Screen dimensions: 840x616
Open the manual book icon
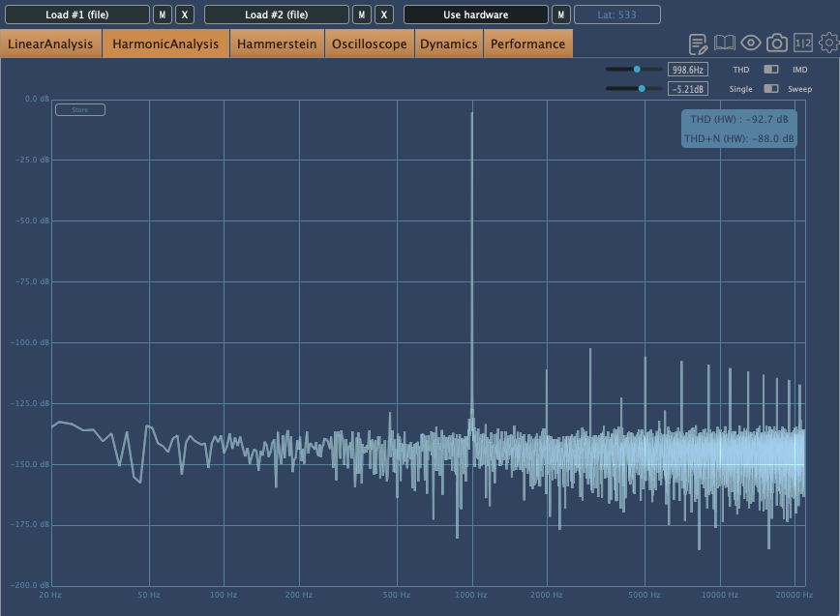pyautogui.click(x=724, y=44)
